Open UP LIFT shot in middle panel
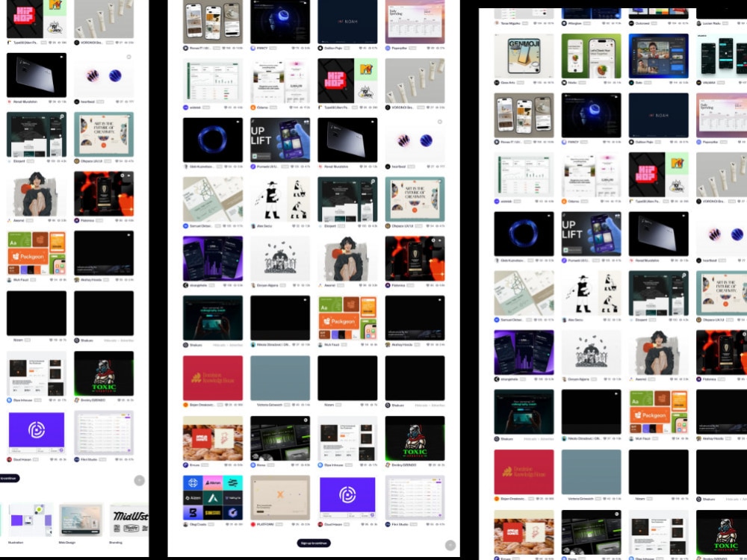The image size is (747, 560). pyautogui.click(x=280, y=140)
